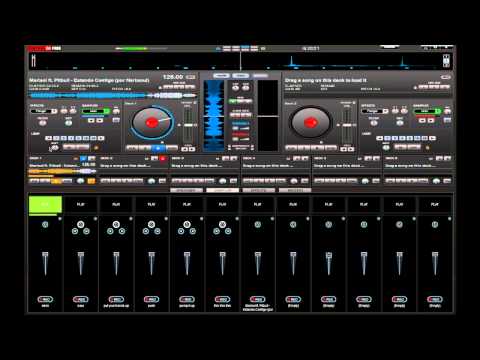The image size is (480, 360).
Task: Click rhythm window zoom control at right edge
Action: point(447,61)
